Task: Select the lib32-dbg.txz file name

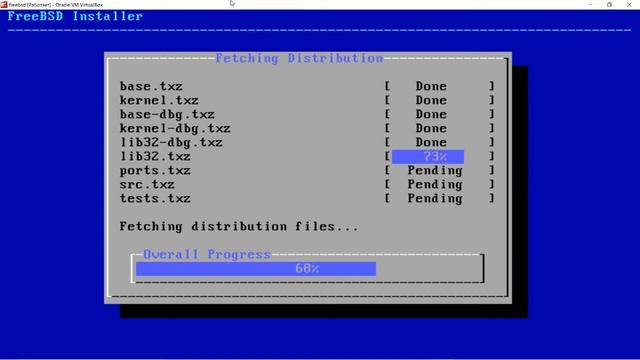Action: [x=171, y=142]
